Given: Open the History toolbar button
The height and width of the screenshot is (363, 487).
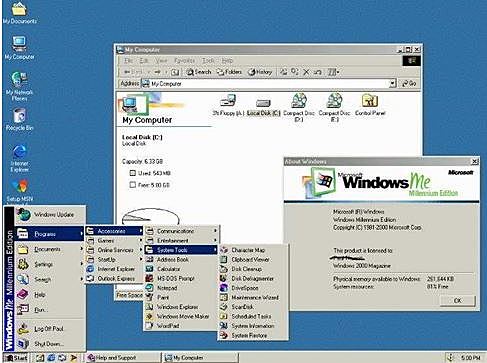Looking at the screenshot, I should pyautogui.click(x=260, y=72).
